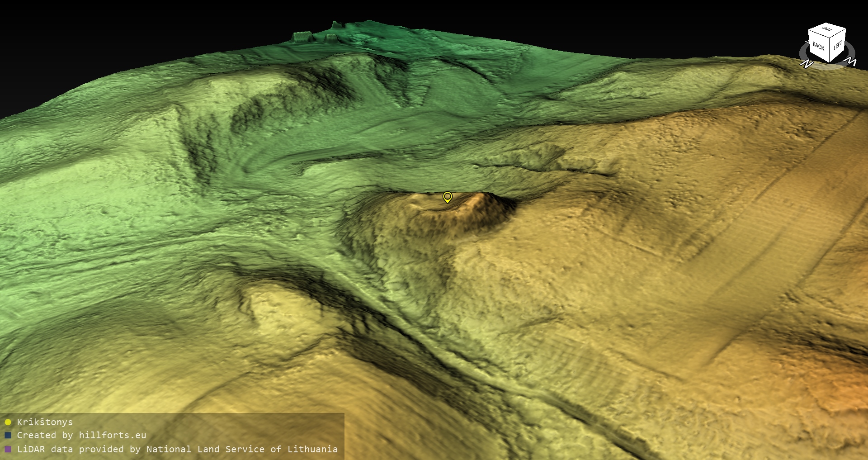Click the block-shaped buildings on the horizon ridge
This screenshot has width=868, height=460.
tap(303, 35)
